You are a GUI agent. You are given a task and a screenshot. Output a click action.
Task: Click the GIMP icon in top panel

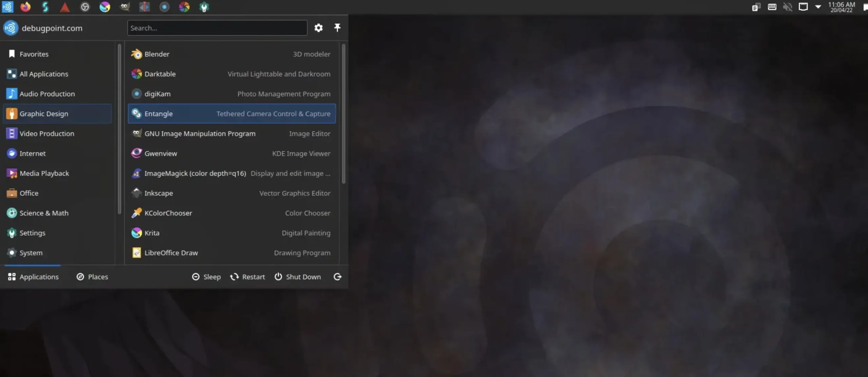(125, 7)
